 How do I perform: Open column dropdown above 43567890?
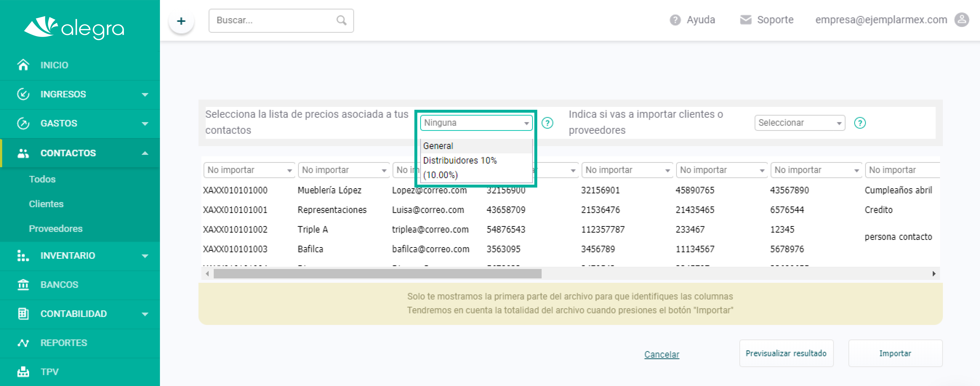pyautogui.click(x=816, y=170)
